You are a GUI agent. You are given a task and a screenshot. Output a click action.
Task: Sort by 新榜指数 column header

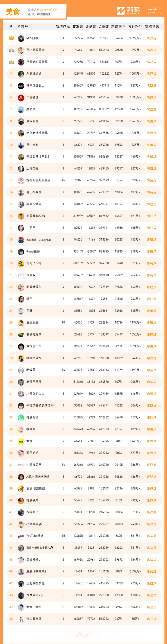[152, 27]
